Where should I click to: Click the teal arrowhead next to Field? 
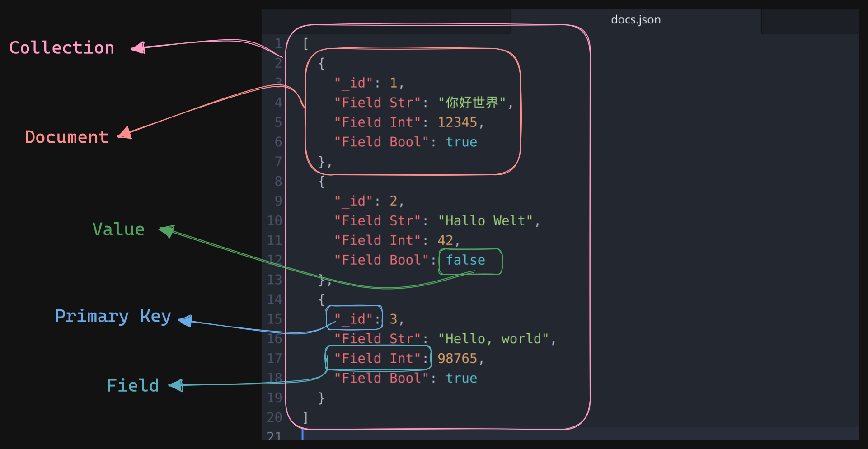click(176, 385)
